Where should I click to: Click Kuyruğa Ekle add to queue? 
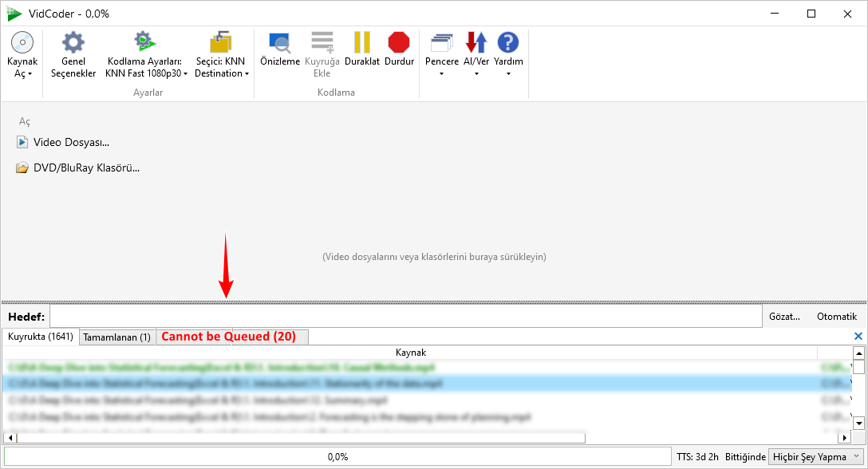pyautogui.click(x=322, y=54)
